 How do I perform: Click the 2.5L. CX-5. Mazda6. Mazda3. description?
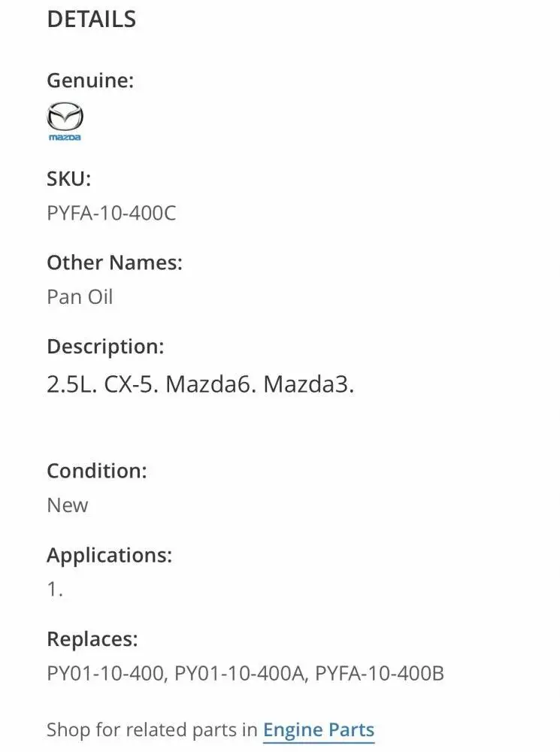click(200, 384)
